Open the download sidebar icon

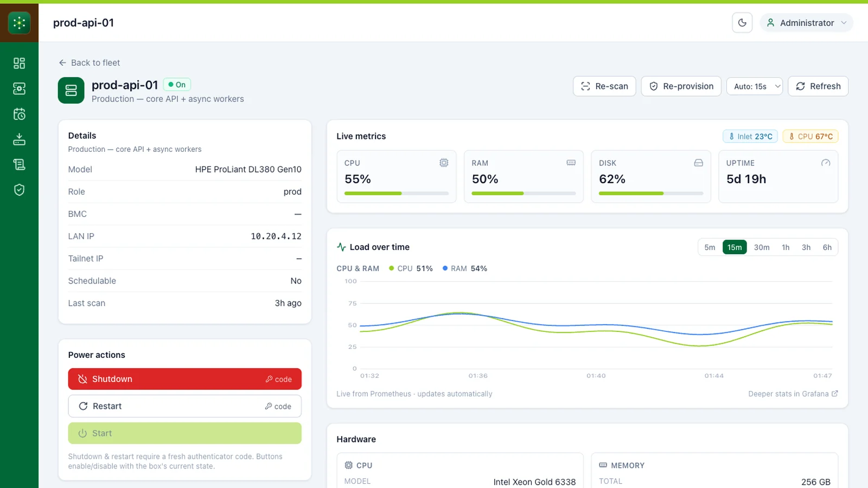point(19,139)
